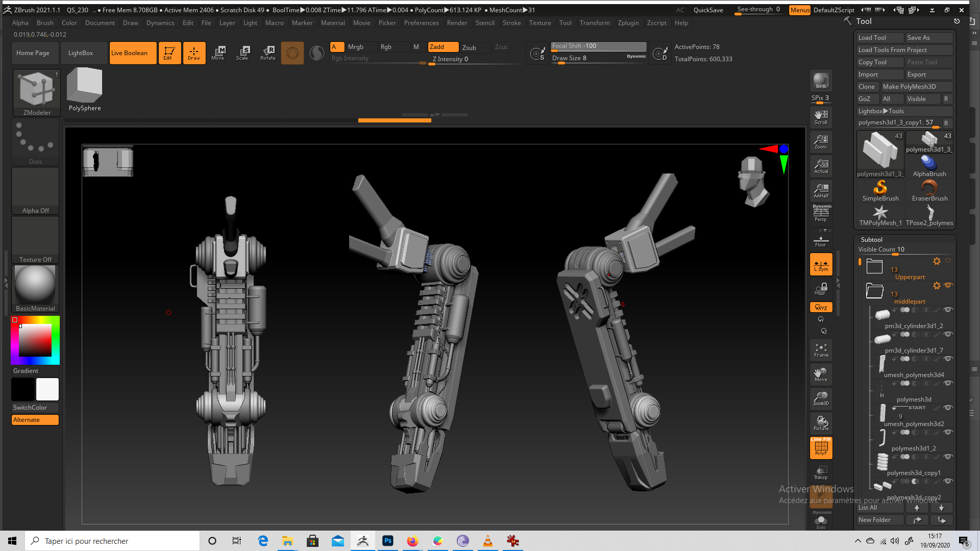The width and height of the screenshot is (980, 551).
Task: Hide the pm3d_cylinder3d1_2 subtool
Action: click(x=948, y=310)
